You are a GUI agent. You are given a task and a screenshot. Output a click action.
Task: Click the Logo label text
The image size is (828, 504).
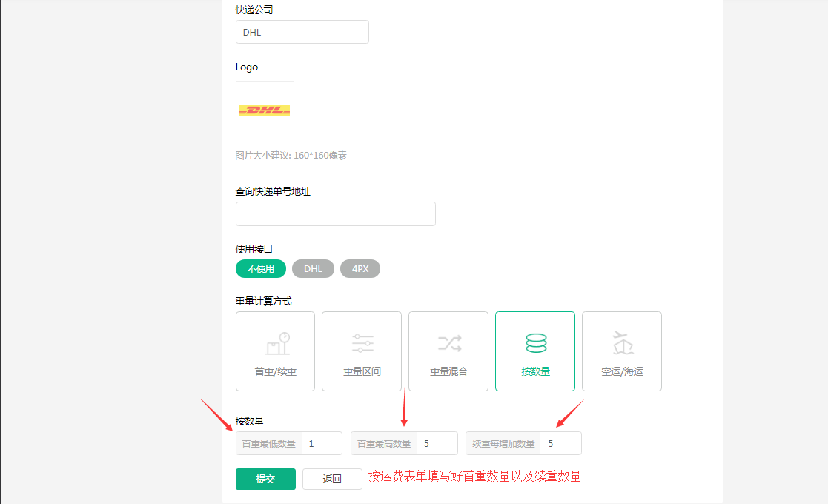[x=247, y=67]
